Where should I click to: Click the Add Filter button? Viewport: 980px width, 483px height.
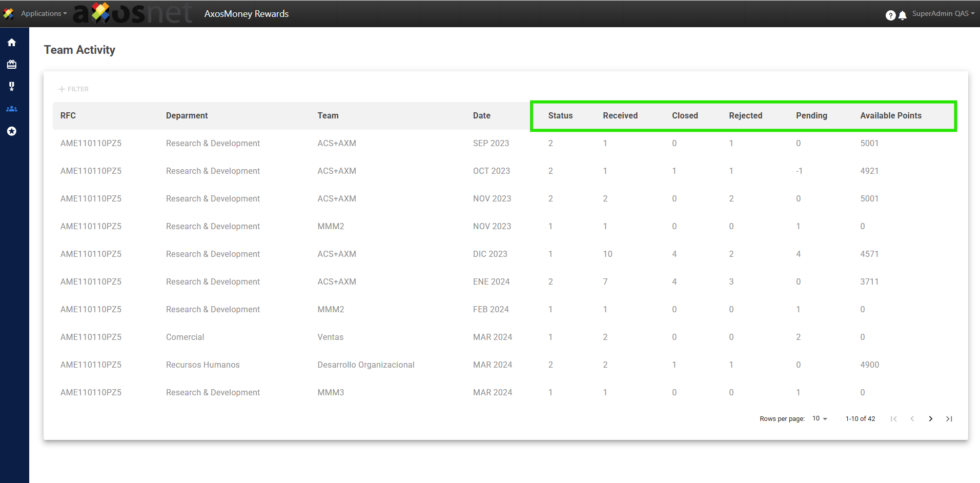coord(74,89)
